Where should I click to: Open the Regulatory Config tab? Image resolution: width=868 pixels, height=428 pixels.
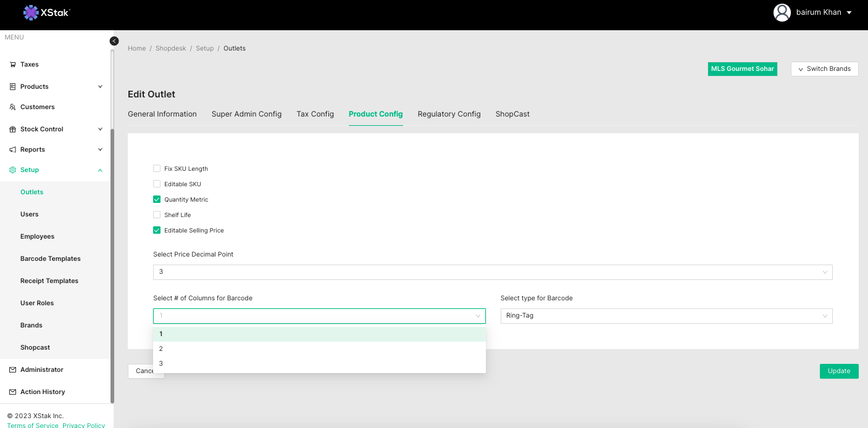pos(449,114)
